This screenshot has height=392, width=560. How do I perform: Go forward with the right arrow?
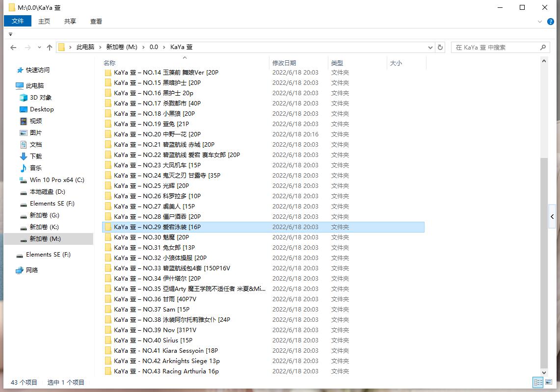pyautogui.click(x=27, y=47)
